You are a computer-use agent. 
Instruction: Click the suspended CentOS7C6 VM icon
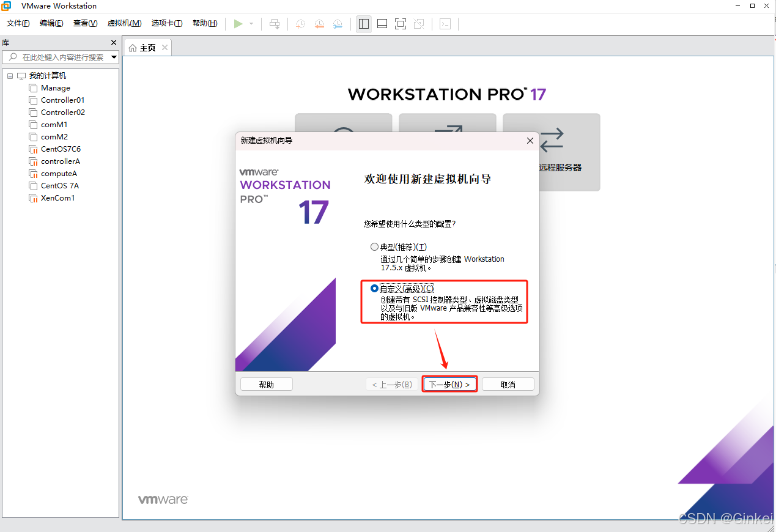33,149
